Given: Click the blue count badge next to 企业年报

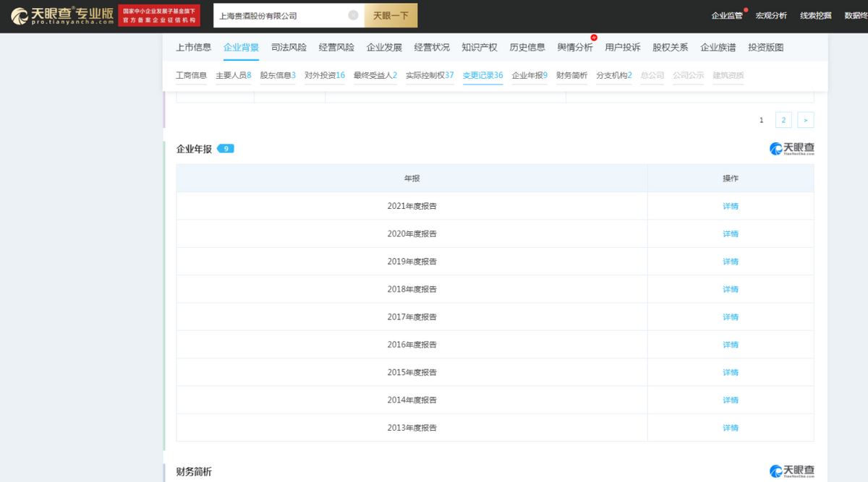Looking at the screenshot, I should click(225, 148).
